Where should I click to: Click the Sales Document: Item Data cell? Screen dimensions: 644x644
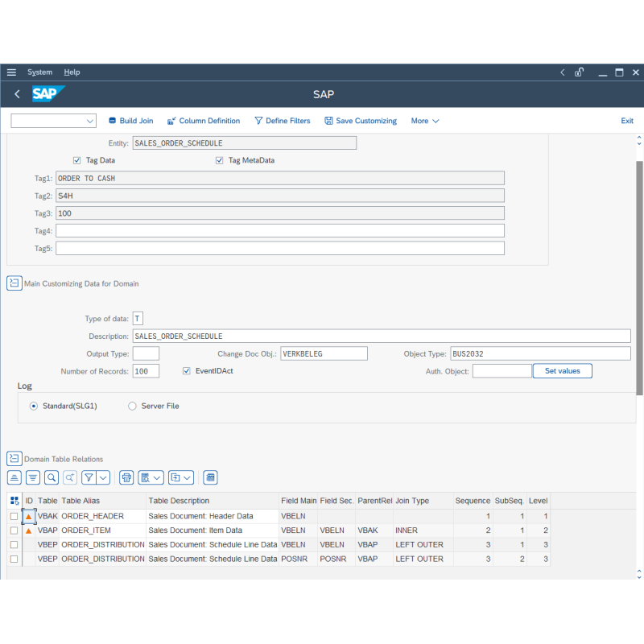click(213, 530)
